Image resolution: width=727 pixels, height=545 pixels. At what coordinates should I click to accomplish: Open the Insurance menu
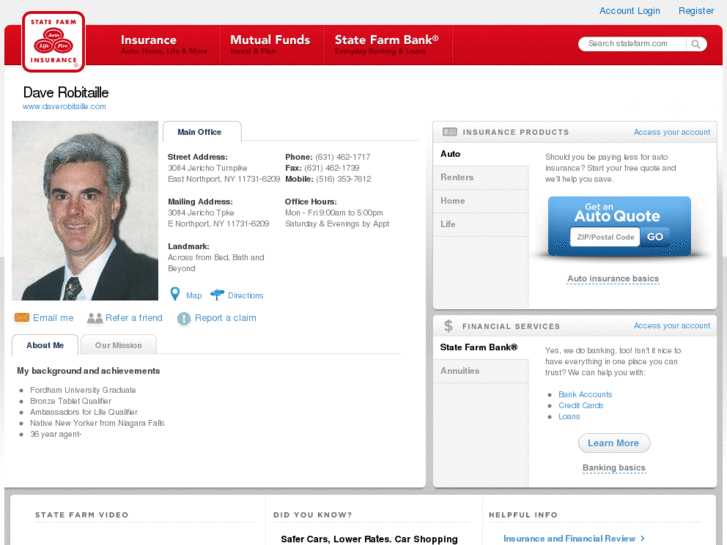coord(164,45)
